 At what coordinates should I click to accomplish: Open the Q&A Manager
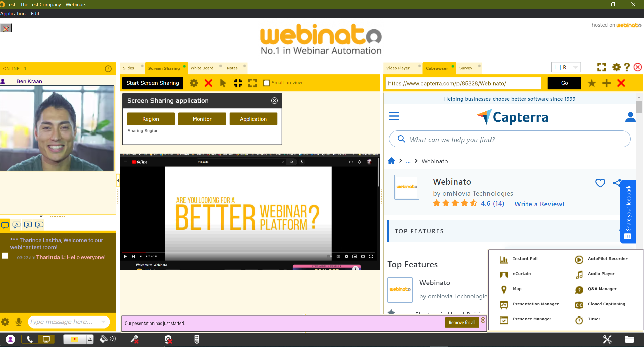tap(602, 289)
